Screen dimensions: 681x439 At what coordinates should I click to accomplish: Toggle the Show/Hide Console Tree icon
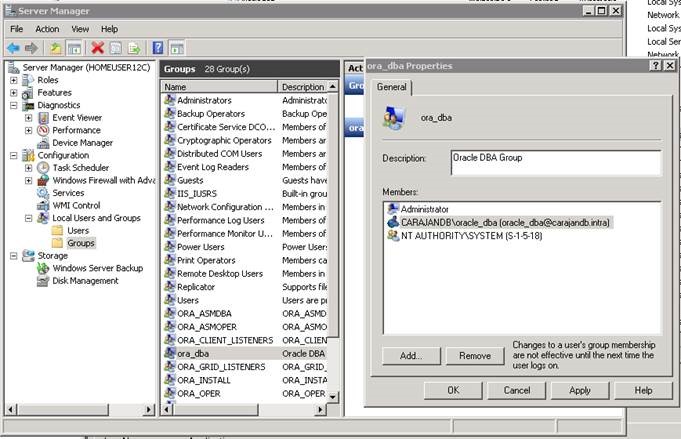74,48
